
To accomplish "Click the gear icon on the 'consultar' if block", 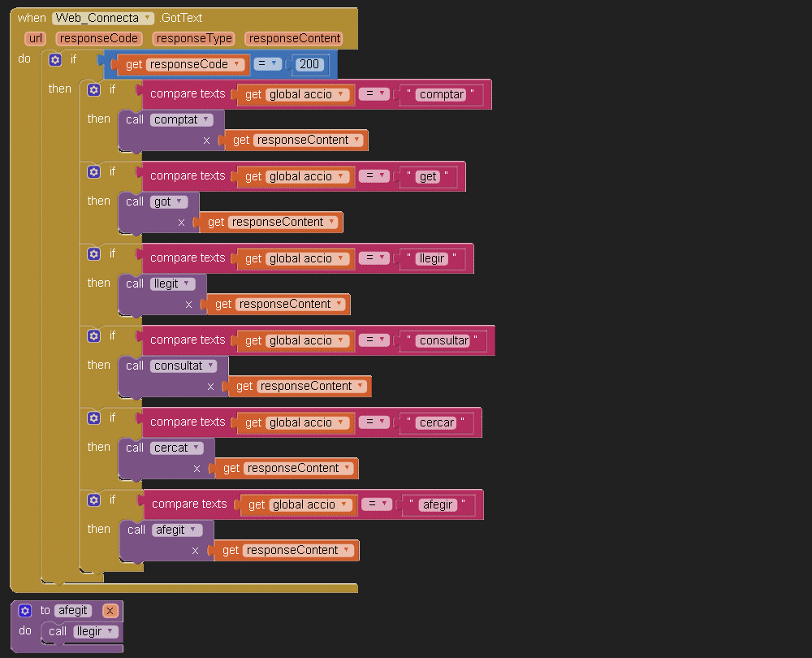I will 93,336.
